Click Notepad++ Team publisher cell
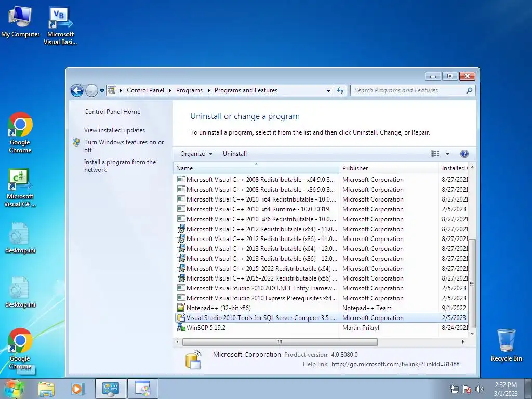This screenshot has width=532, height=399. [x=367, y=308]
